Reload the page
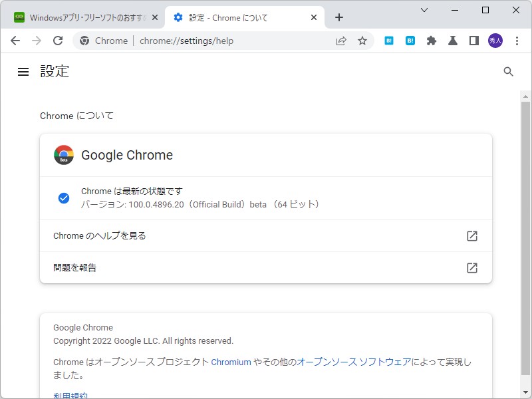532x399 pixels. click(x=58, y=41)
